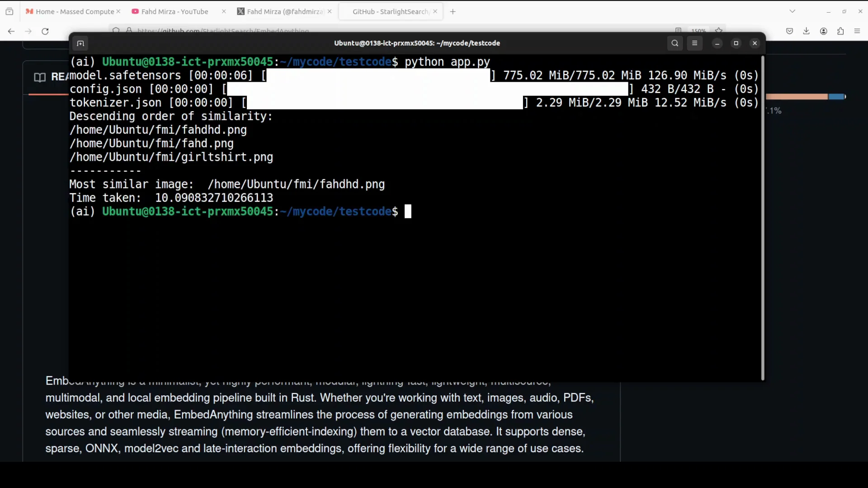
Task: Switch to Fahd Mirza - YouTube tab
Action: [175, 12]
